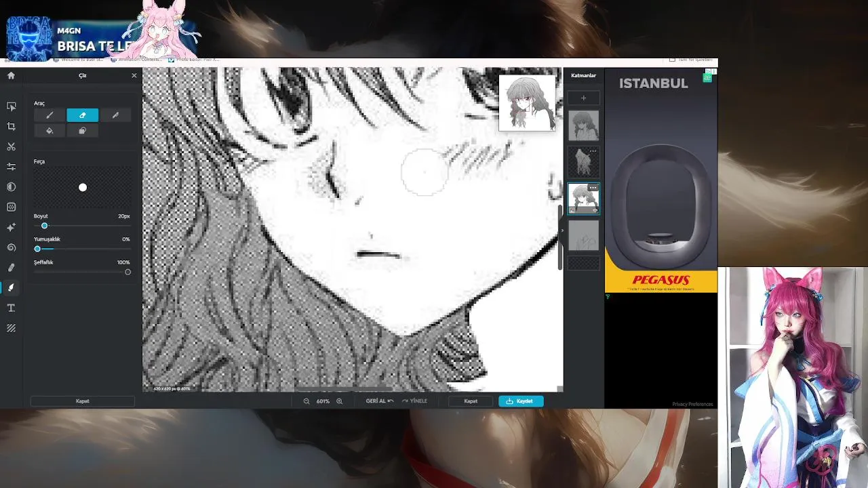Image resolution: width=868 pixels, height=488 pixels.
Task: Select the Retouch bandage tool
Action: [11, 268]
